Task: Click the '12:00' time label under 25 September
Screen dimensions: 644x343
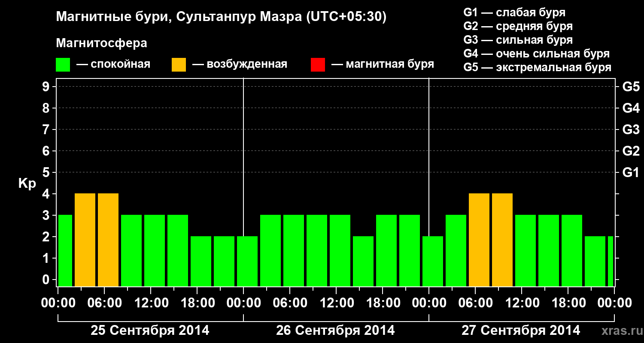Action: tap(152, 303)
